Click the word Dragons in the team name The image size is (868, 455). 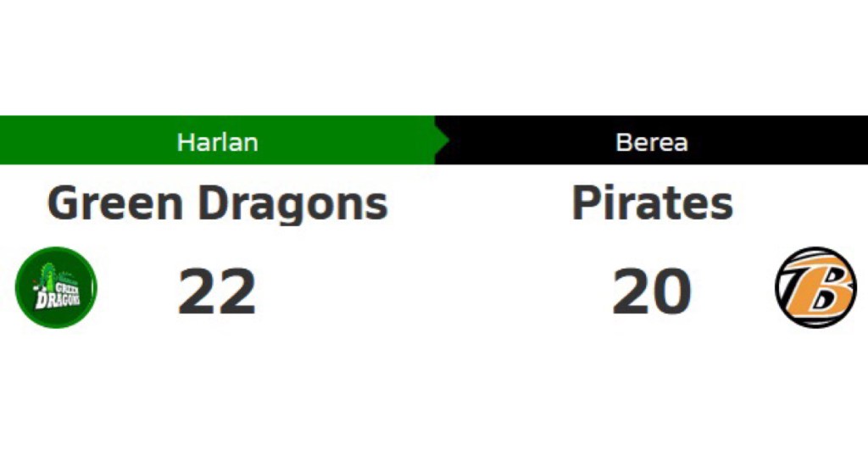pos(292,203)
